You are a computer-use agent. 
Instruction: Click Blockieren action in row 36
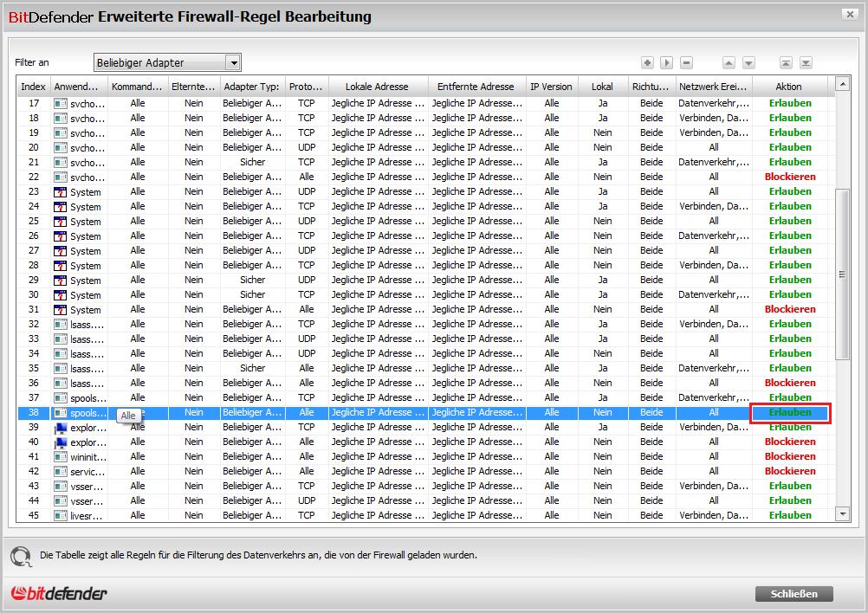point(790,383)
